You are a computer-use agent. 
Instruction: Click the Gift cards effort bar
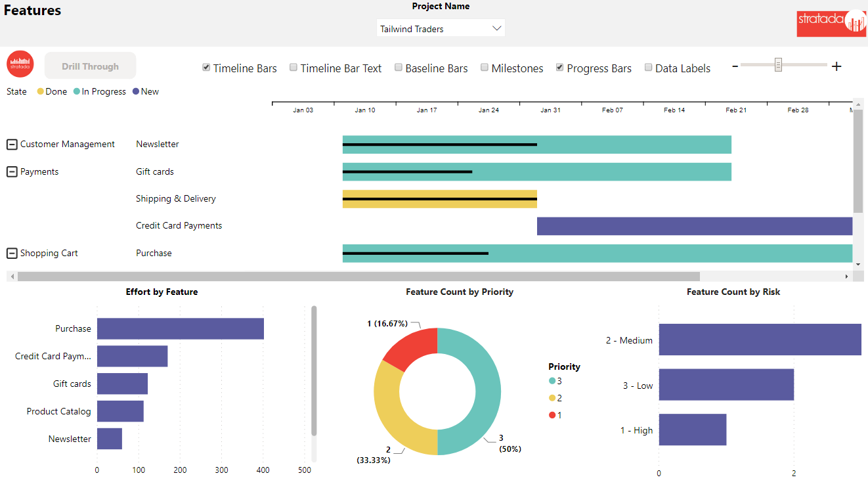coord(122,384)
